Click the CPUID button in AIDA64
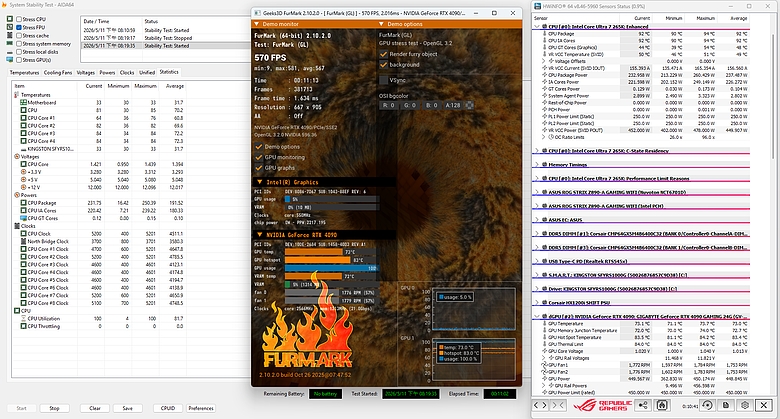This screenshot has width=780, height=419. tap(168, 408)
